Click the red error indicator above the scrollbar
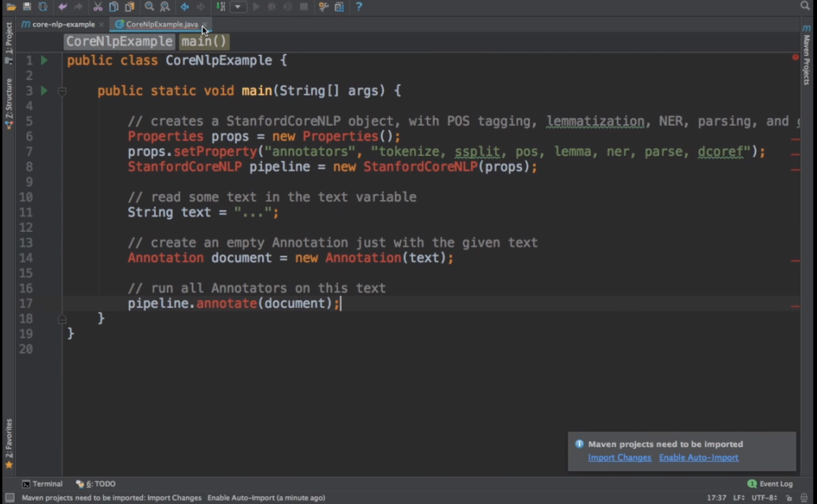Screen dimensions: 817x504 (x=795, y=57)
